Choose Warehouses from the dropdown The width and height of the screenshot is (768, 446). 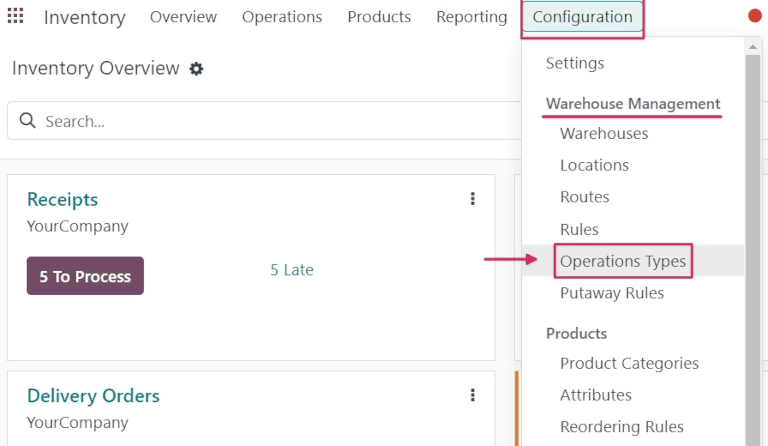pos(604,133)
